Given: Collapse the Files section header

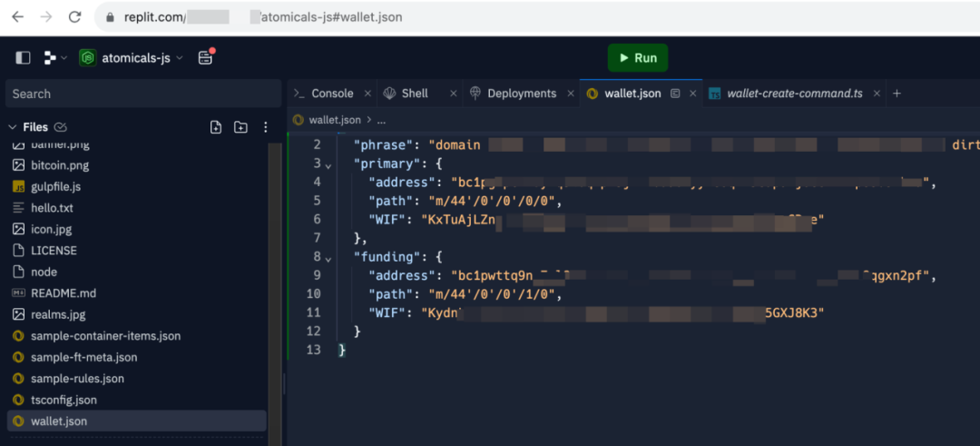Looking at the screenshot, I should pos(13,127).
